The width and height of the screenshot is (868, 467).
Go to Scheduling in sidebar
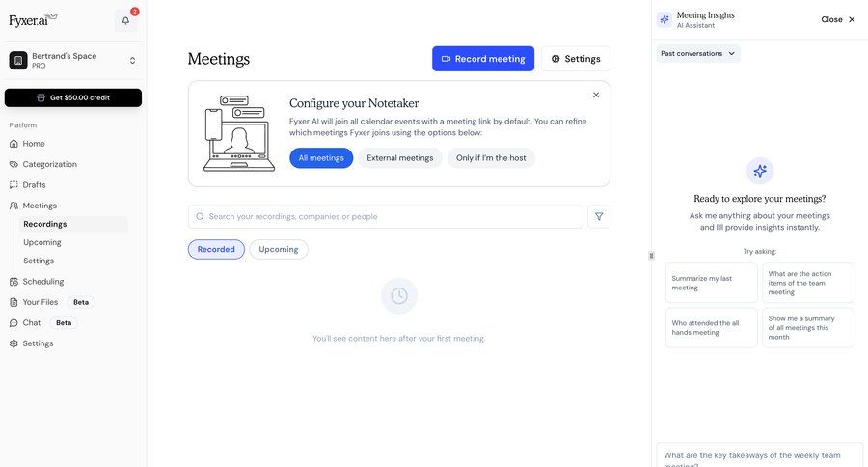point(43,282)
